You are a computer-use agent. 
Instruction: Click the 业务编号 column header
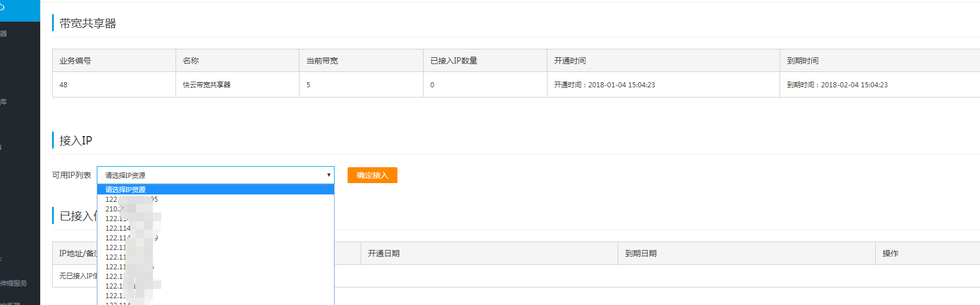pyautogui.click(x=75, y=61)
